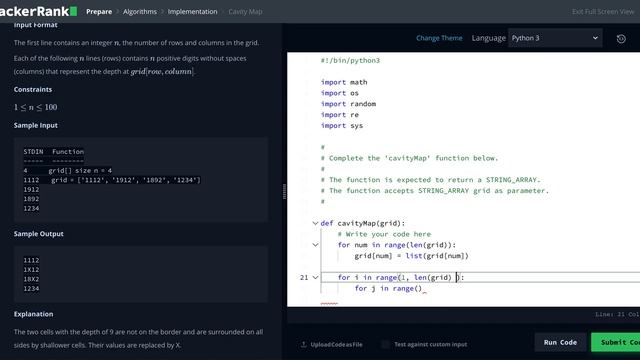Click the '1X12' sample output row
Screen dimensions: 640x360
(x=31, y=270)
